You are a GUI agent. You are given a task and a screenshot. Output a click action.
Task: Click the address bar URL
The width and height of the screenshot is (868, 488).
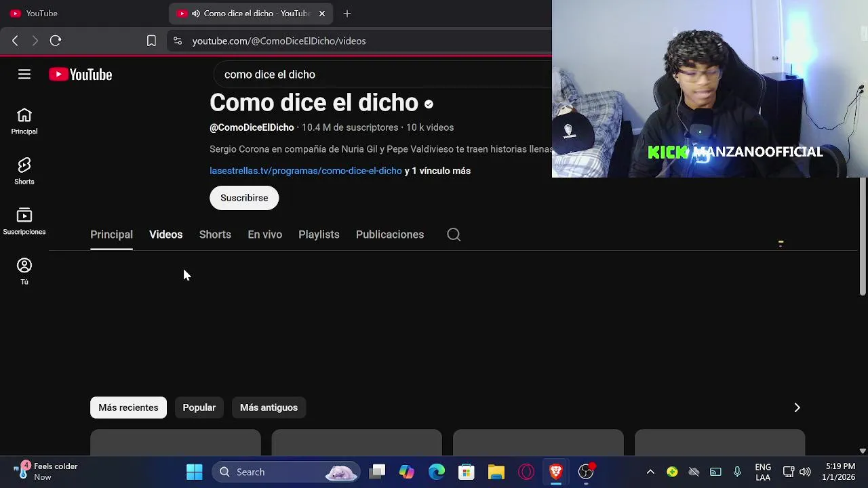(279, 41)
